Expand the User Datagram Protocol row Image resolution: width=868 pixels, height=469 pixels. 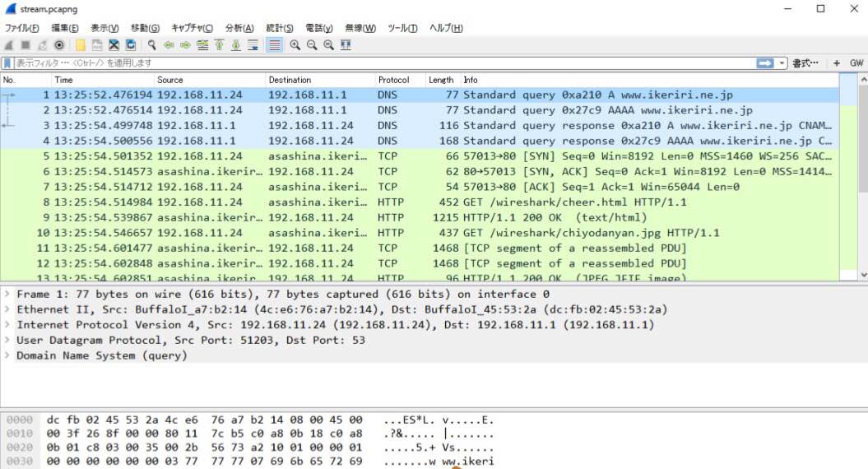(7, 340)
